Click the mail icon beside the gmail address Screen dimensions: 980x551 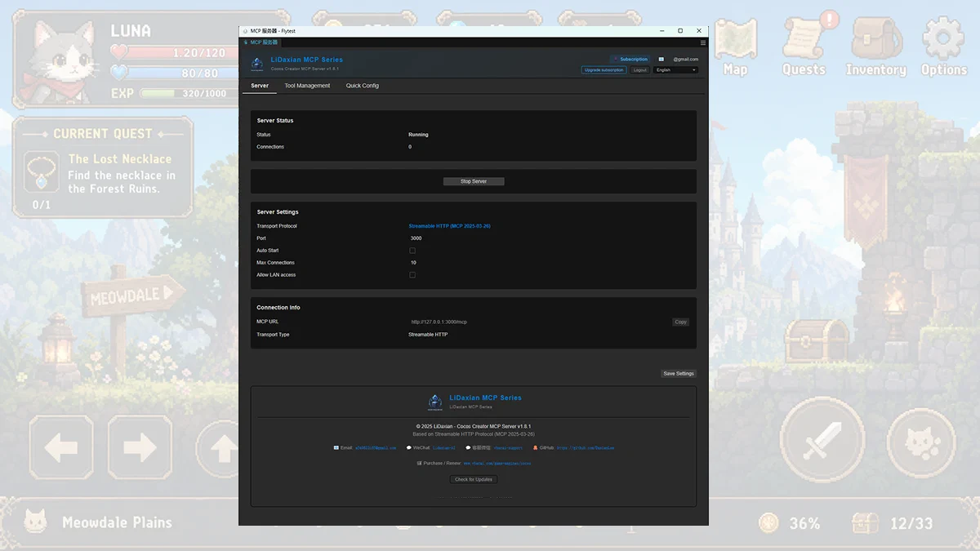click(x=661, y=59)
